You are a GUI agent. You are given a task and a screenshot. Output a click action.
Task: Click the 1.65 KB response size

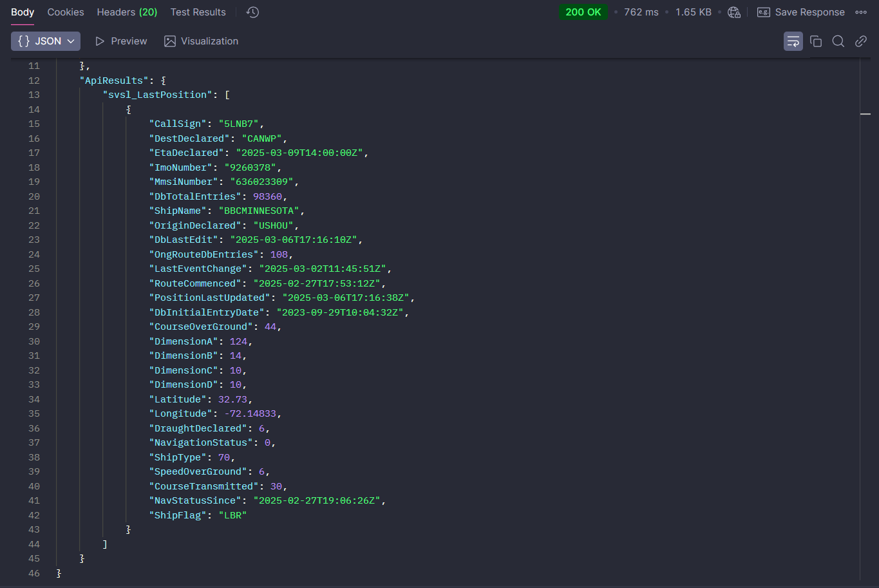point(693,12)
